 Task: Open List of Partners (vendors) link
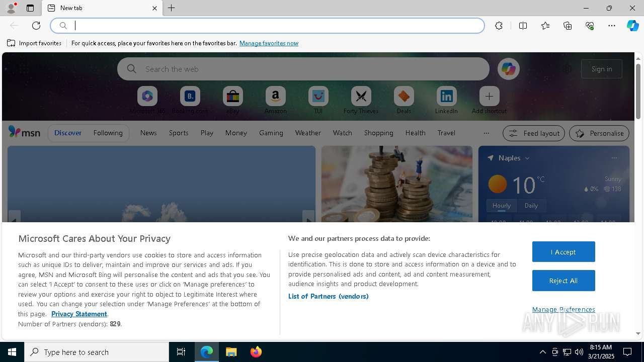(329, 296)
